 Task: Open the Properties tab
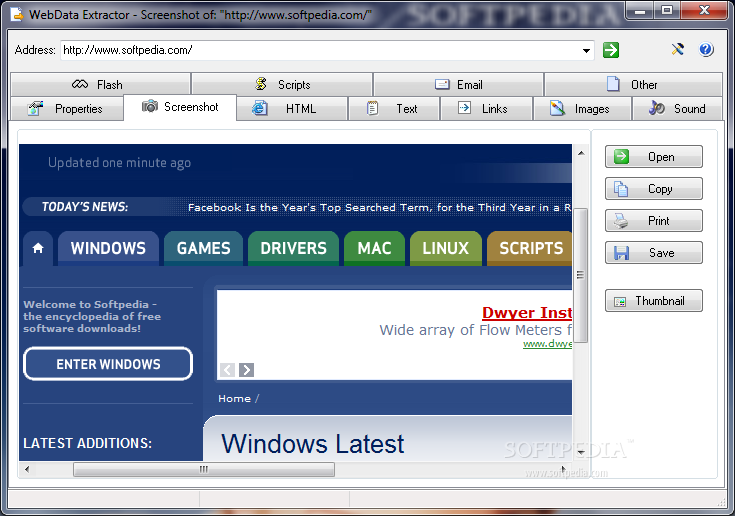67,109
